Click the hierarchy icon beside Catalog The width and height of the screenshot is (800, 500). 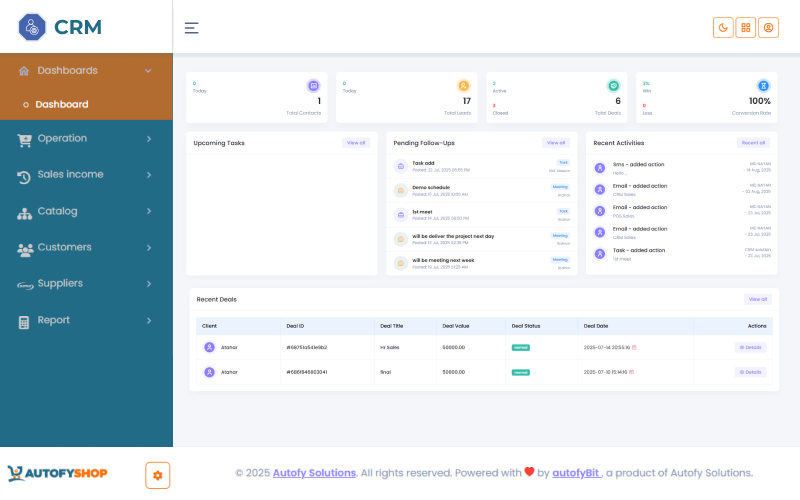click(24, 213)
